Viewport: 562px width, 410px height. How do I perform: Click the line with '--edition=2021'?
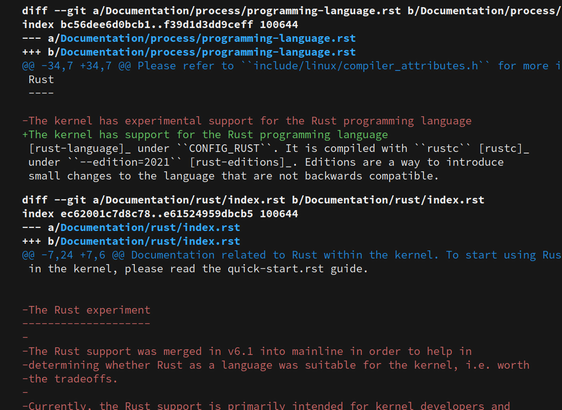(266, 162)
